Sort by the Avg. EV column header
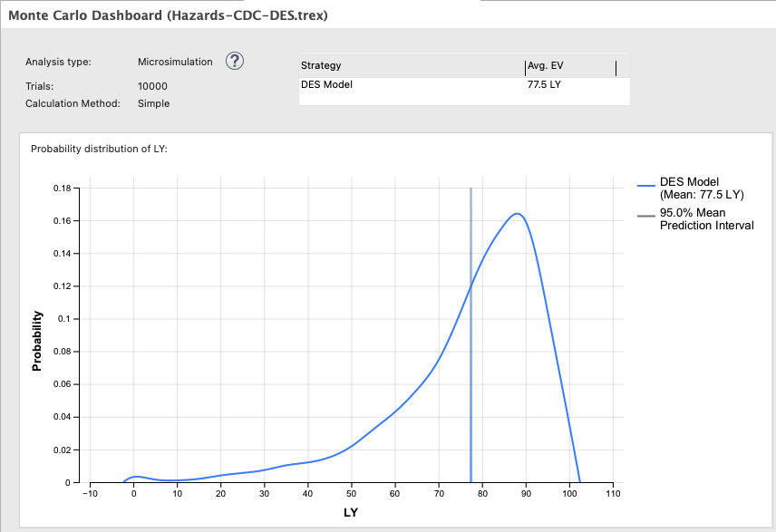The width and height of the screenshot is (776, 532). (x=547, y=65)
